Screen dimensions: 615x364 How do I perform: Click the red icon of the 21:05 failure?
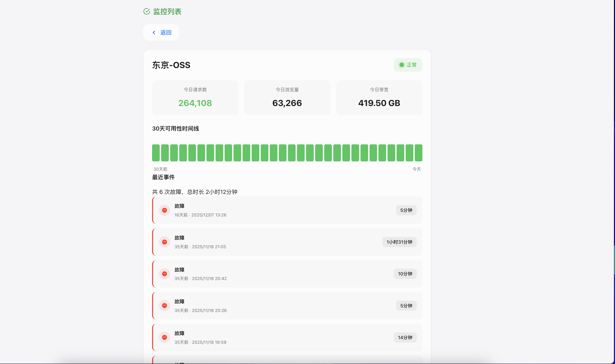[x=165, y=242]
